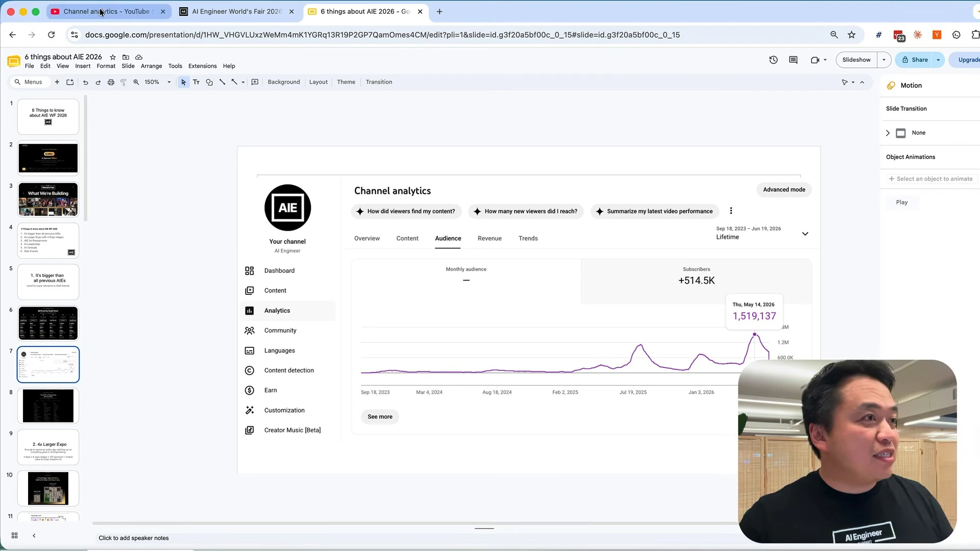Image resolution: width=980 pixels, height=551 pixels.
Task: Click the browser address bar URL
Action: tap(382, 35)
